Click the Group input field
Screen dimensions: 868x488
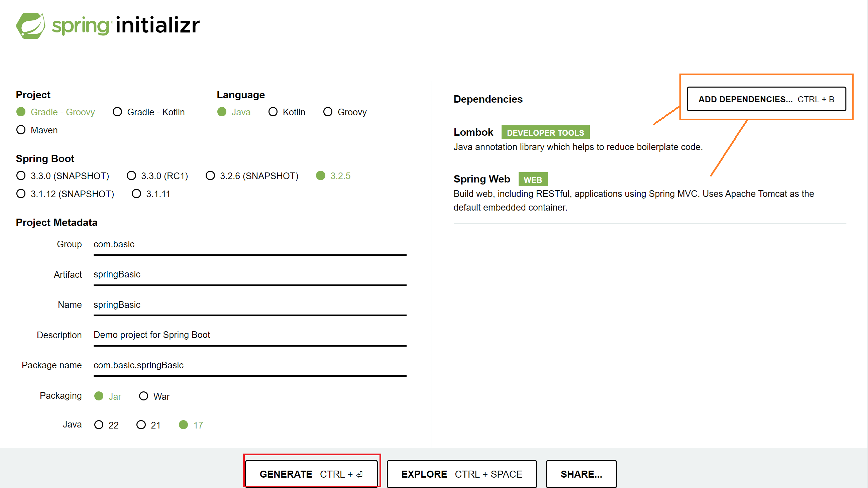pos(249,244)
